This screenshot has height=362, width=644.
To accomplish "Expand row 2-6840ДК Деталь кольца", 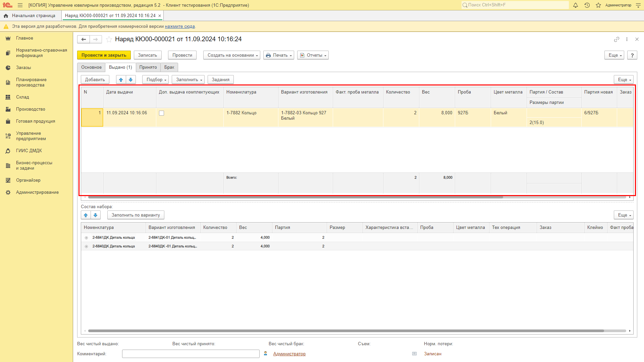I will 87,246.
